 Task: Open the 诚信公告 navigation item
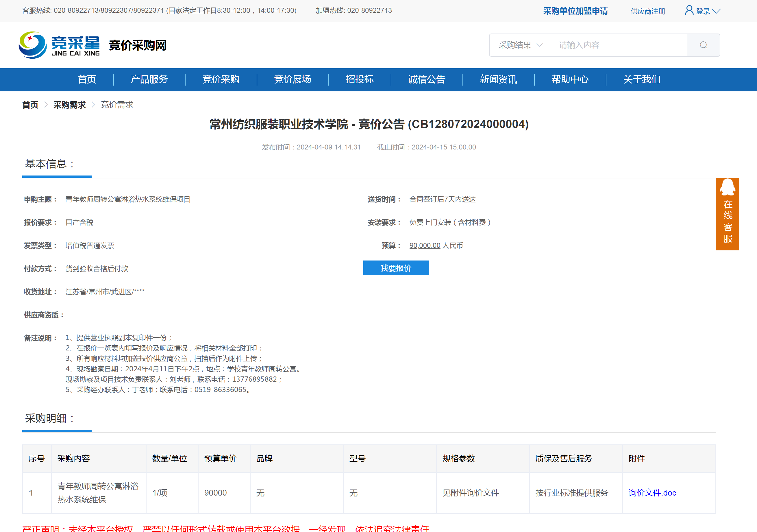427,80
